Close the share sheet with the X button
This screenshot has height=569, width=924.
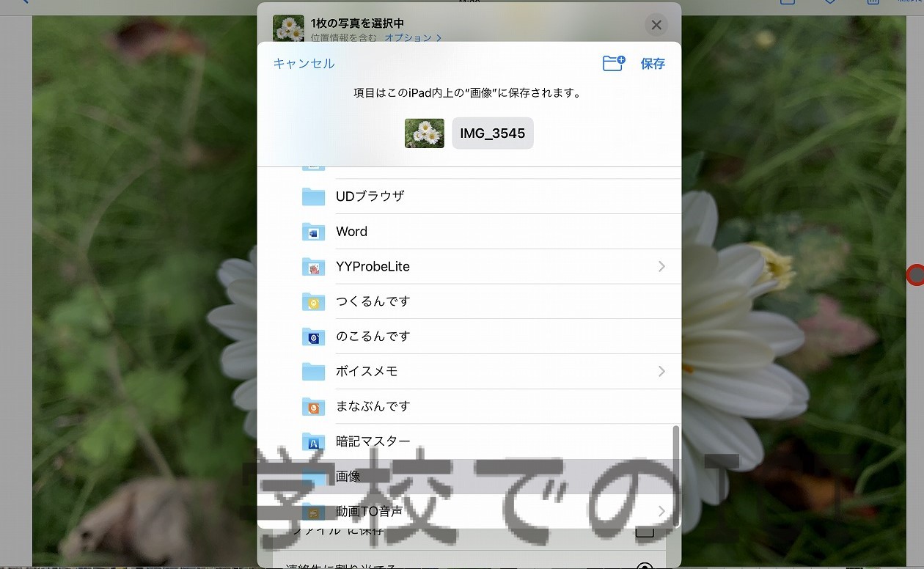tap(656, 25)
